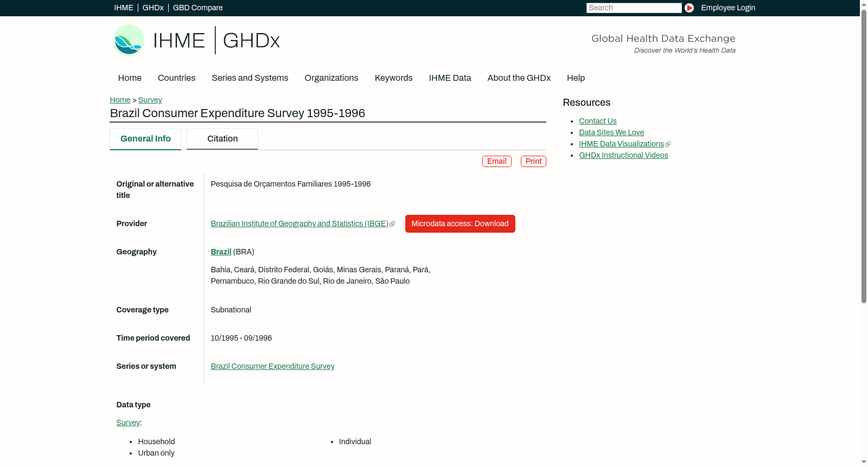
Task: Click the Survey breadcrumb link
Action: coord(150,100)
